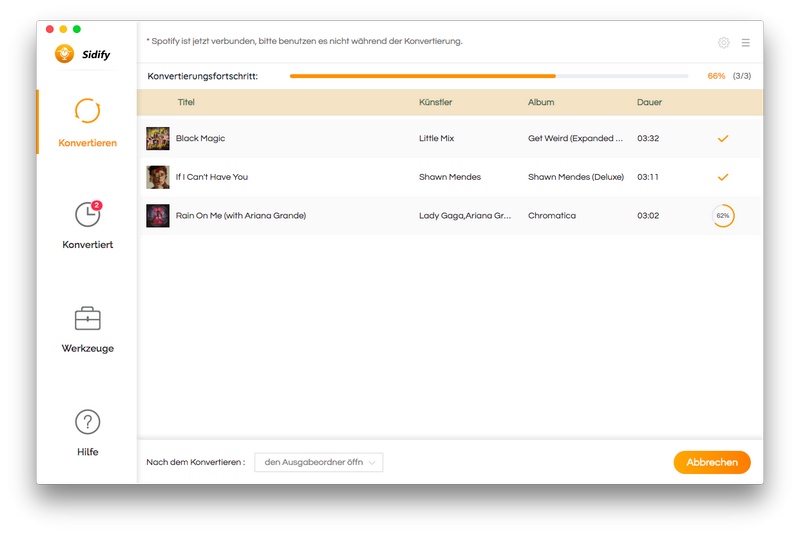Click the 66% overall progress value
This screenshot has height=536, width=800.
pyautogui.click(x=716, y=76)
